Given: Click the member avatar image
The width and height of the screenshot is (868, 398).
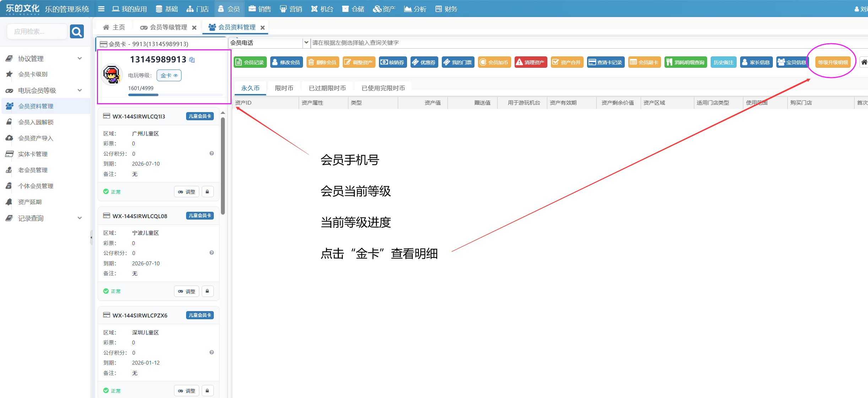Looking at the screenshot, I should (112, 75).
